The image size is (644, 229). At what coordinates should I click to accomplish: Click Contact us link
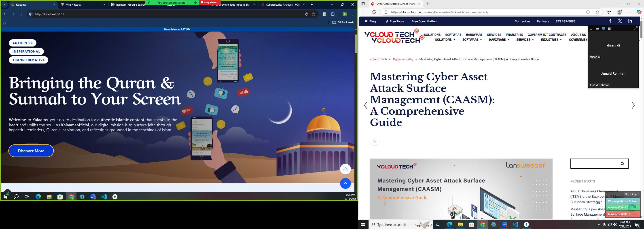pyautogui.click(x=522, y=21)
